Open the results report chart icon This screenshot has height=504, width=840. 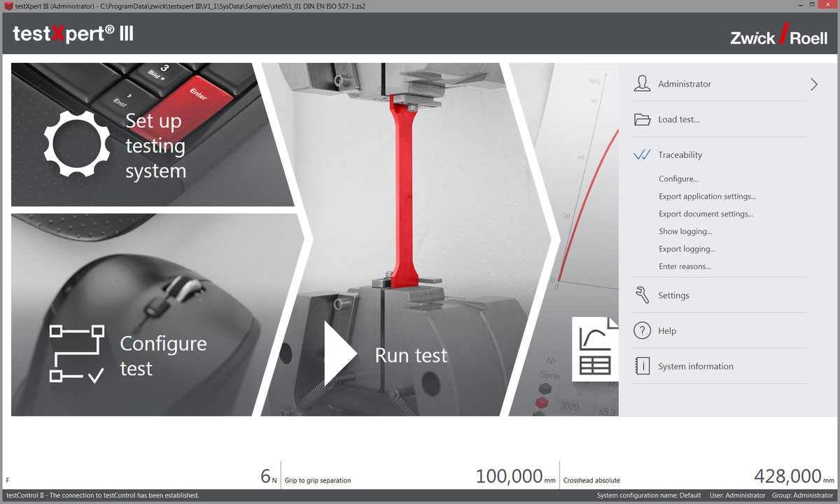pos(595,349)
